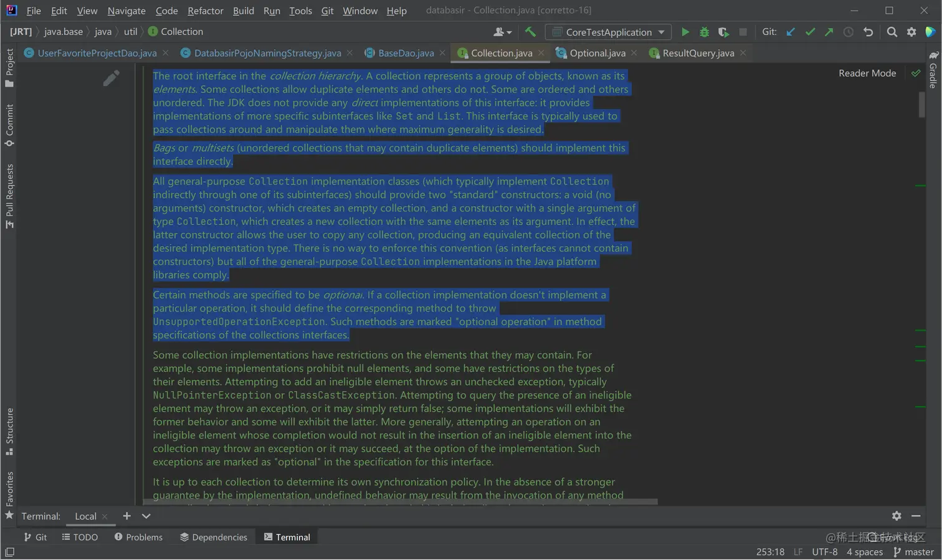Open the Build menu
942x560 pixels.
243,11
